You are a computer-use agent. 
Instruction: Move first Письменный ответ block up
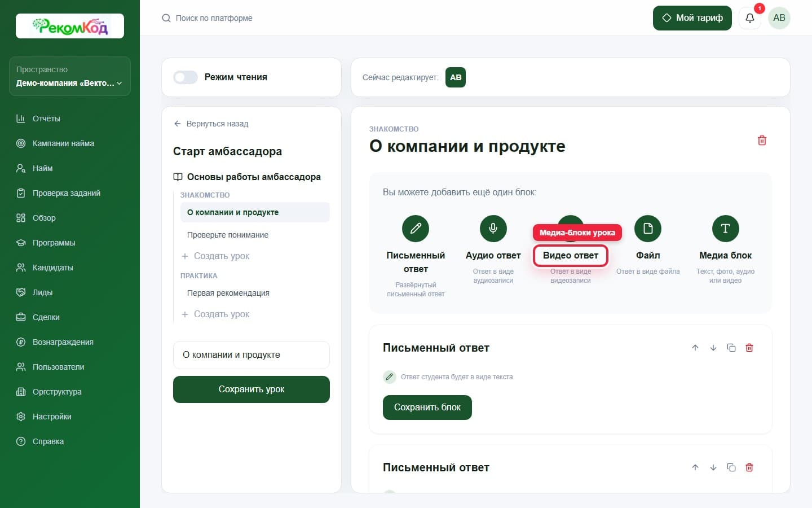coord(695,348)
